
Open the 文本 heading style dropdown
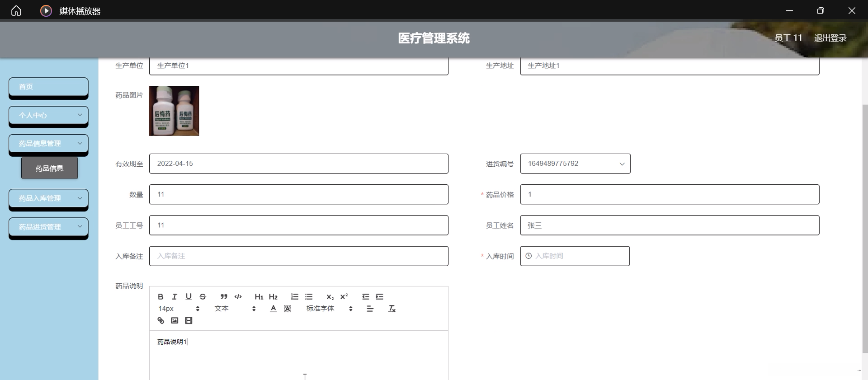click(x=235, y=309)
